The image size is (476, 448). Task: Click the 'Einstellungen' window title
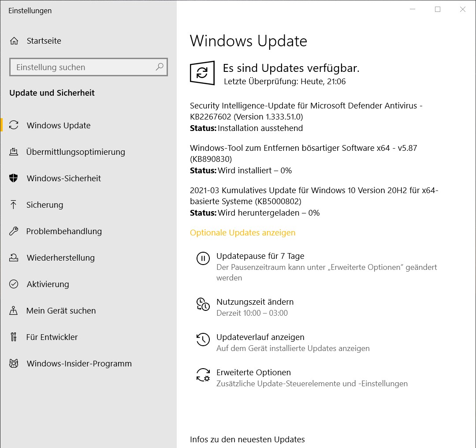(30, 11)
